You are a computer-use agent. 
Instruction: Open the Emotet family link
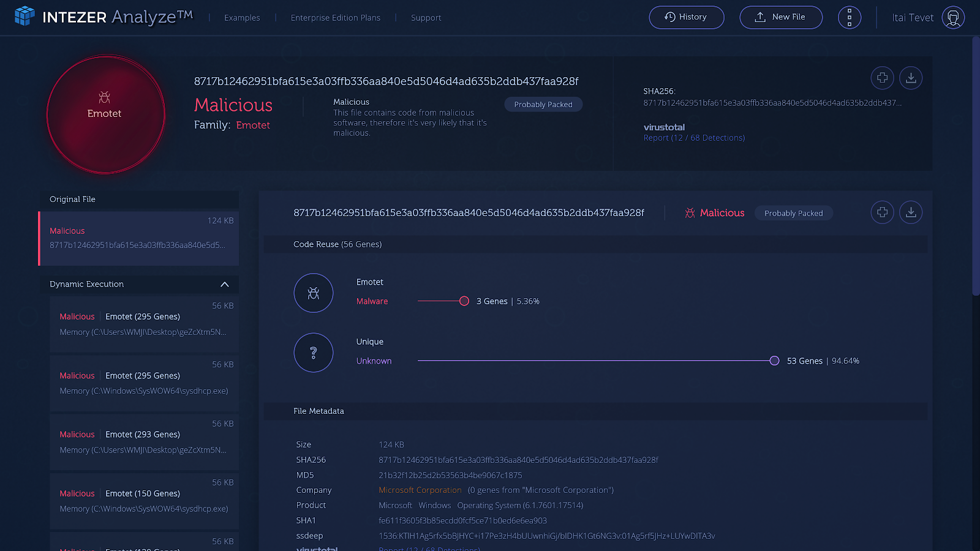pos(253,125)
